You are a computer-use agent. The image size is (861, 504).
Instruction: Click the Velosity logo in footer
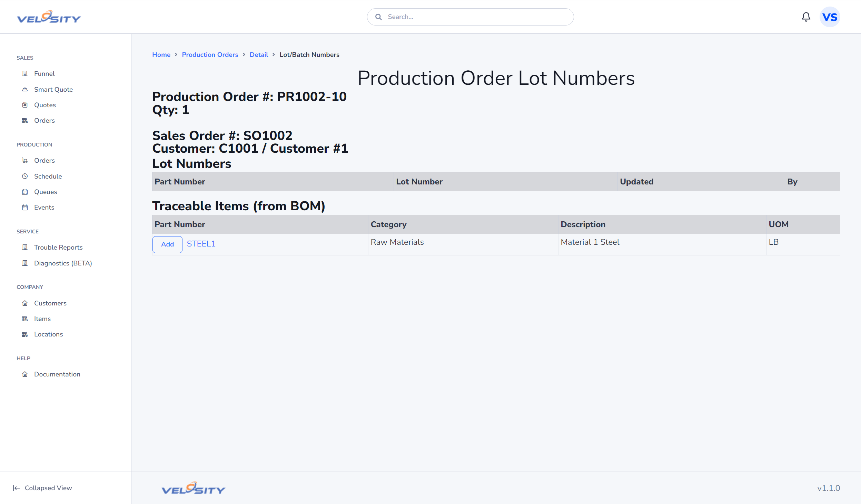click(194, 488)
